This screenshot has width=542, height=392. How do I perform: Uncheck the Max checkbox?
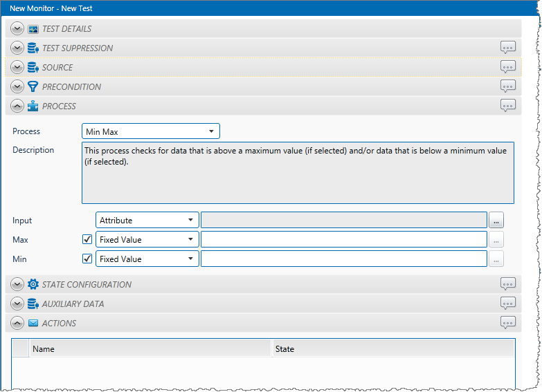click(x=87, y=240)
